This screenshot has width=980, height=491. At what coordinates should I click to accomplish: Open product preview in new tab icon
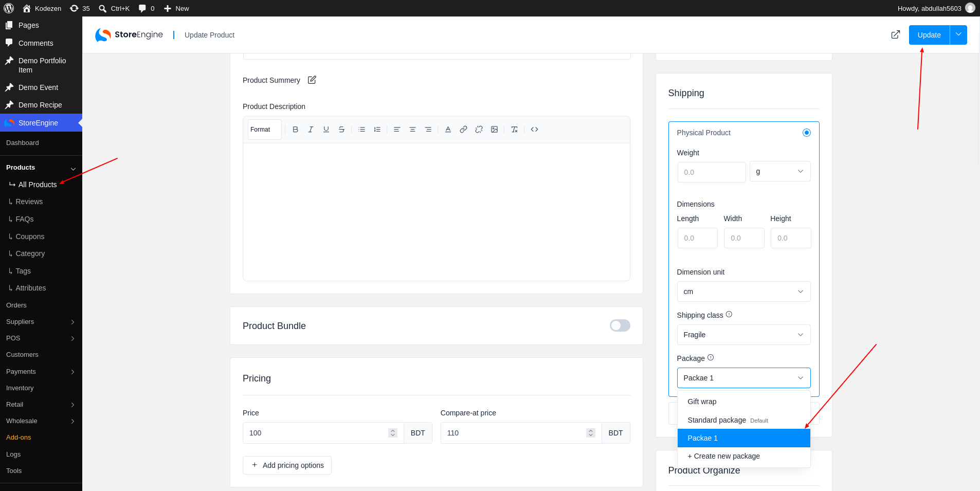coord(896,34)
